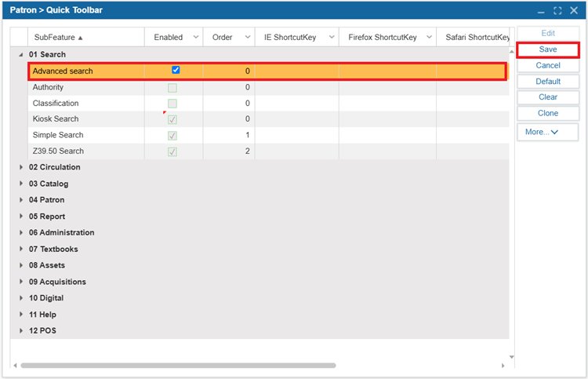The width and height of the screenshot is (588, 379).
Task: Expand the 02 Circulation group
Action: (21, 167)
